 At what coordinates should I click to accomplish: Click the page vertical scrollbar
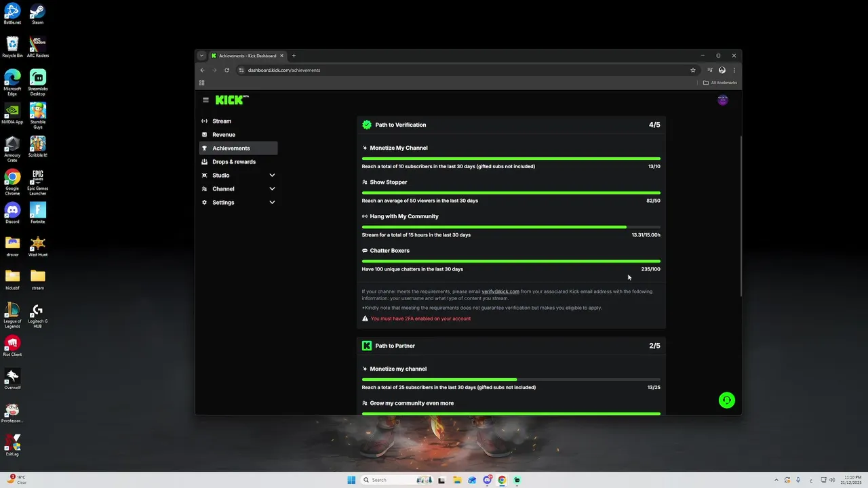(740, 216)
